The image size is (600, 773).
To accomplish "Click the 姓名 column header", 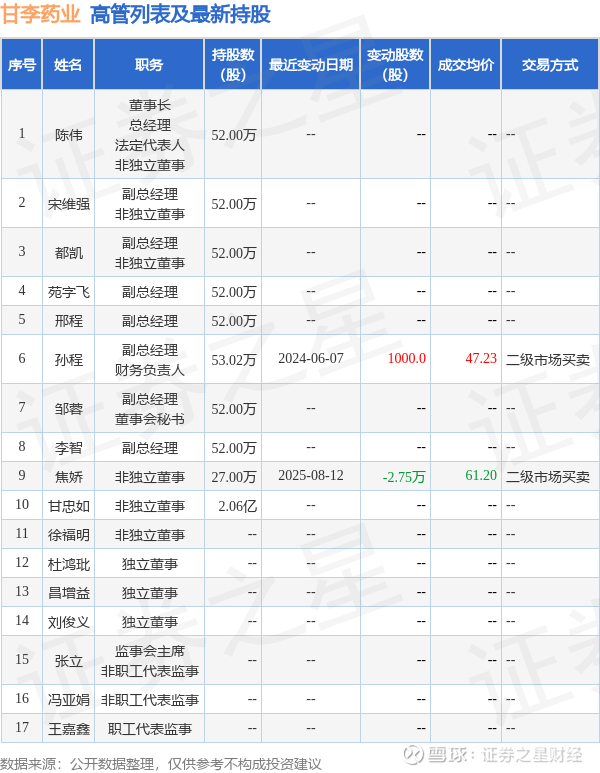I will click(68, 65).
